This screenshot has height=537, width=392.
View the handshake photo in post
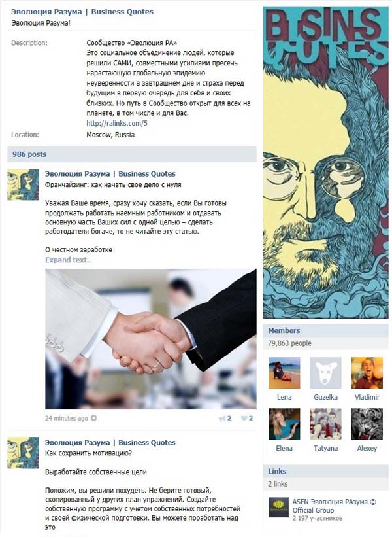tap(150, 339)
